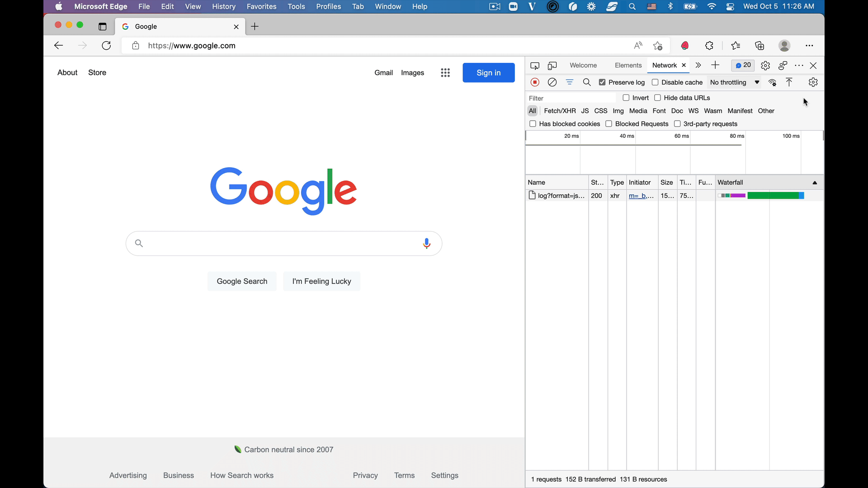This screenshot has width=868, height=488.
Task: Enable Blocked Requests filtering
Action: tap(609, 124)
